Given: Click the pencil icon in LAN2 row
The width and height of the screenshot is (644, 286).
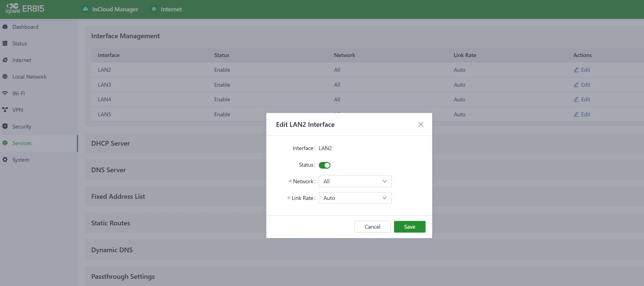Looking at the screenshot, I should coord(576,70).
